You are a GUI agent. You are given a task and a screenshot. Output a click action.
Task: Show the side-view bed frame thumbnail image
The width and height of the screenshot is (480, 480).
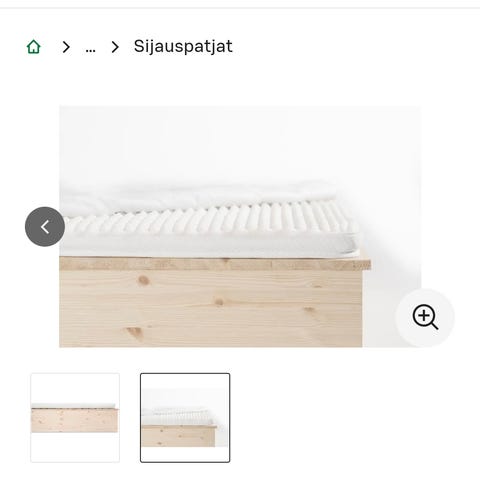click(x=75, y=418)
